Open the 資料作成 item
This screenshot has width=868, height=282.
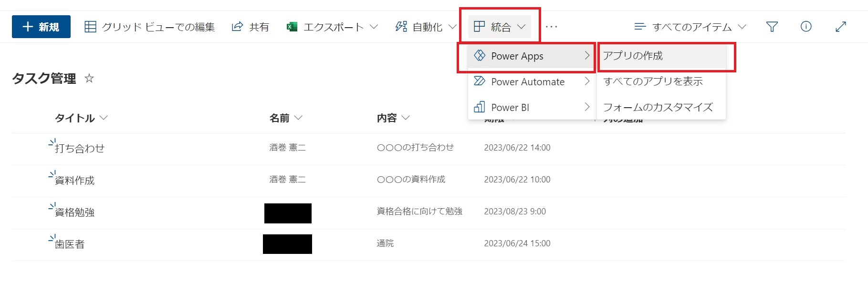coord(74,180)
